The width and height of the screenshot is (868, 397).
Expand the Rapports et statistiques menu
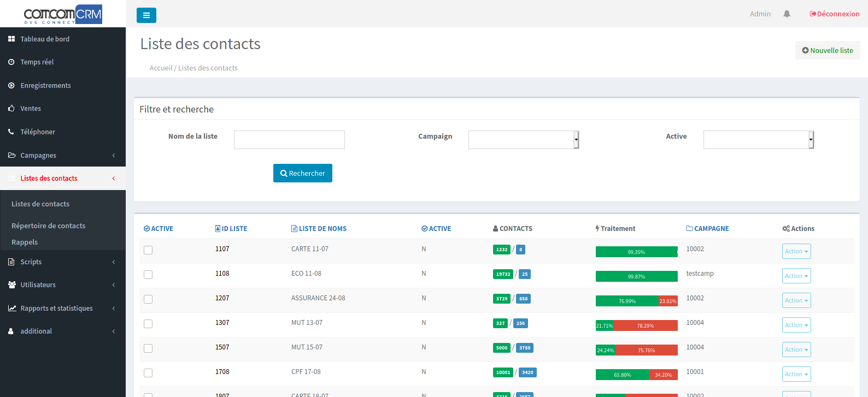[57, 309]
